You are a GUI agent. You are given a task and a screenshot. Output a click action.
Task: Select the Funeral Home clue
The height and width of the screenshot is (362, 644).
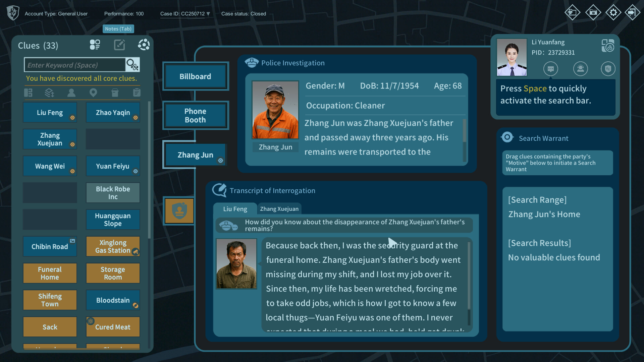click(50, 273)
